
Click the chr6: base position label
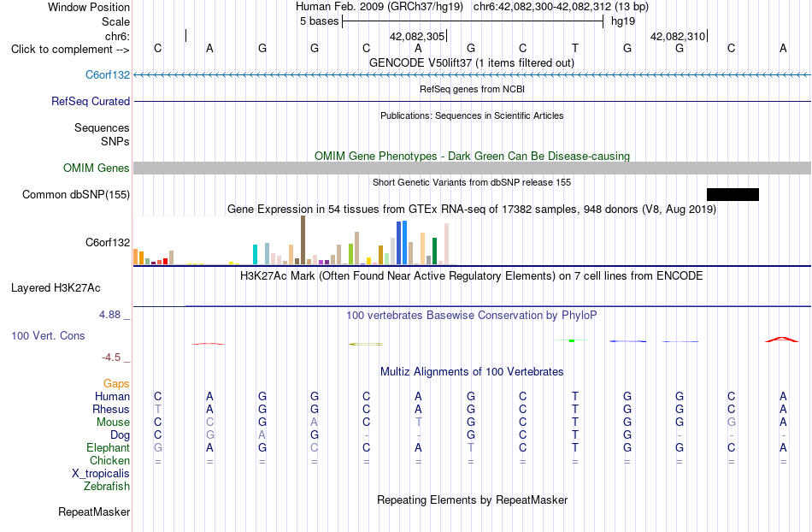pos(118,36)
